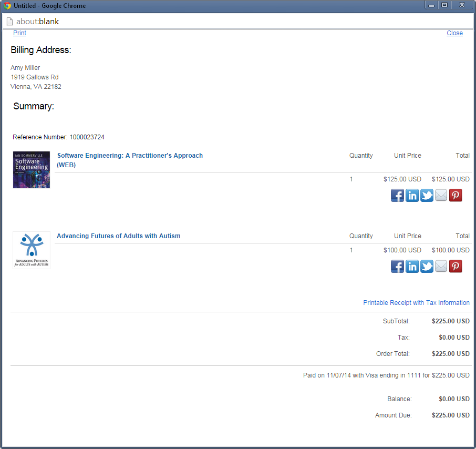The image size is (476, 449).
Task: Minimize the Chrome window
Action: click(x=431, y=5)
